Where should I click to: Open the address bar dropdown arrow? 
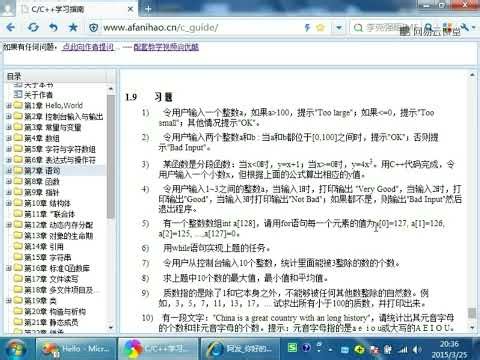[x=339, y=28]
